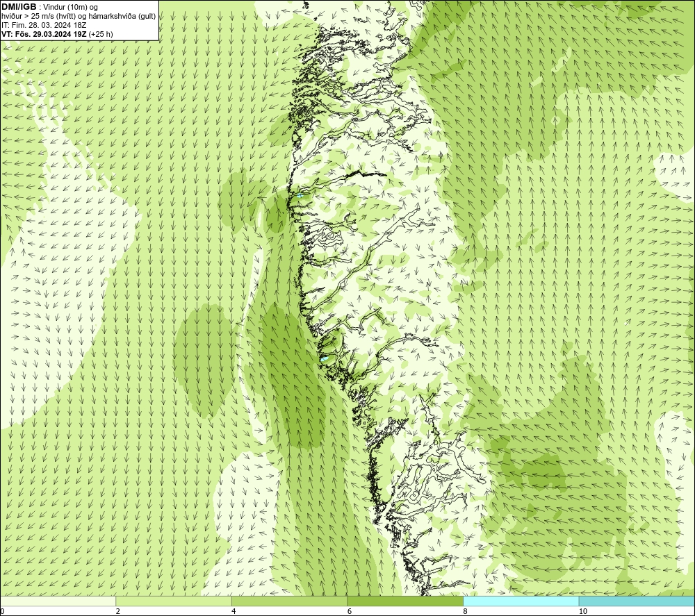
Task: Click the scale label '2'
Action: 118,611
